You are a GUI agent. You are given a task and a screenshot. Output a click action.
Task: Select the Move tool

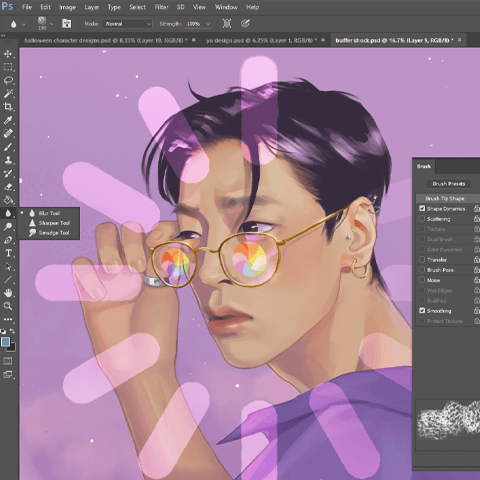(x=8, y=54)
